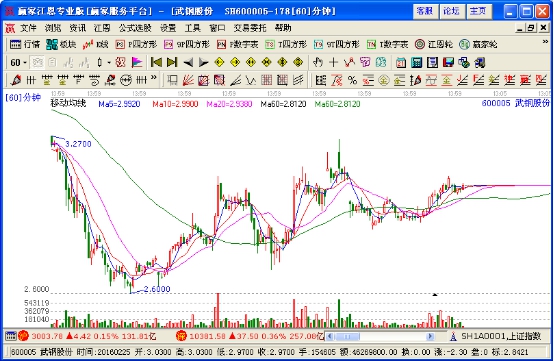Expand drawing tools overflow chevron
The image size is (554, 361).
click(153, 78)
